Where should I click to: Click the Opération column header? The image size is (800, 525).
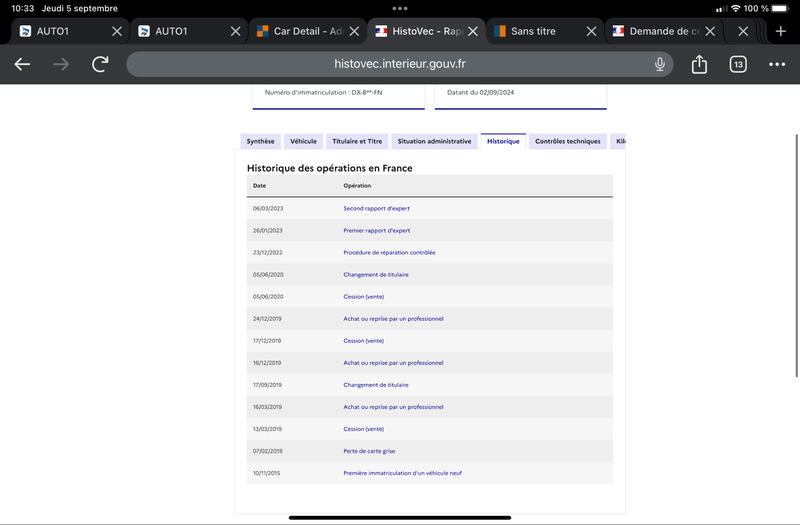[357, 186]
